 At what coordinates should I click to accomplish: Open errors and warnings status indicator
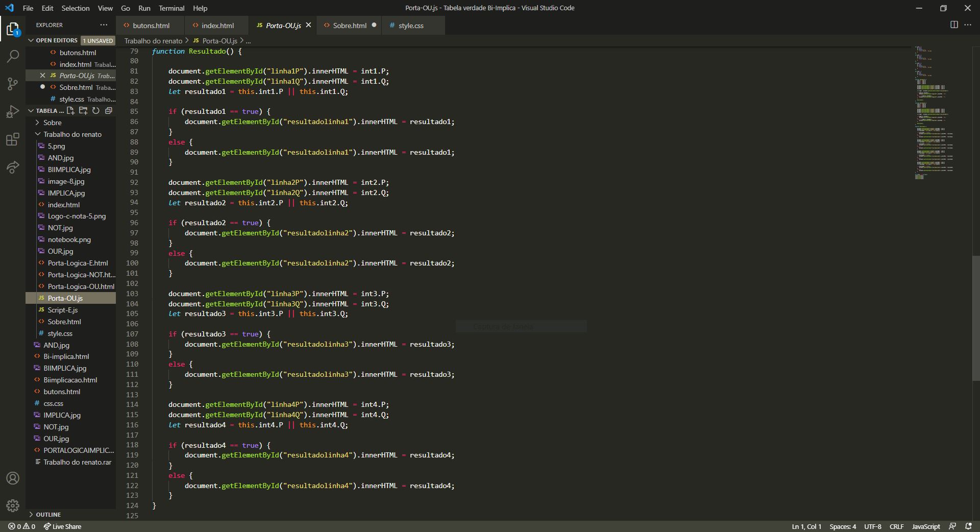(x=22, y=526)
